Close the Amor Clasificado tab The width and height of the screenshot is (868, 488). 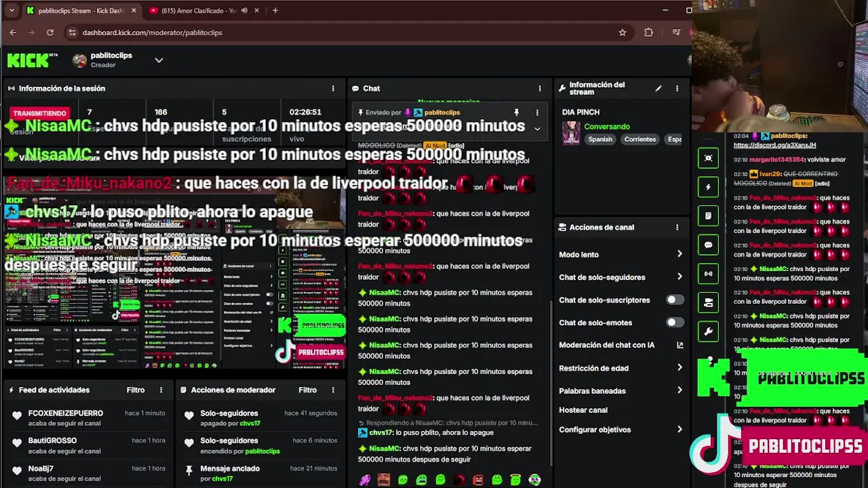pyautogui.click(x=257, y=11)
